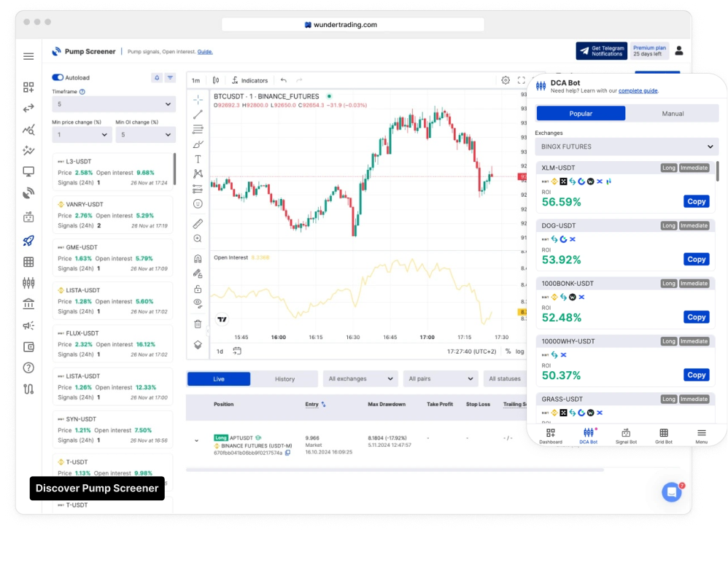Copy the DOG-USDT bot

pos(697,260)
